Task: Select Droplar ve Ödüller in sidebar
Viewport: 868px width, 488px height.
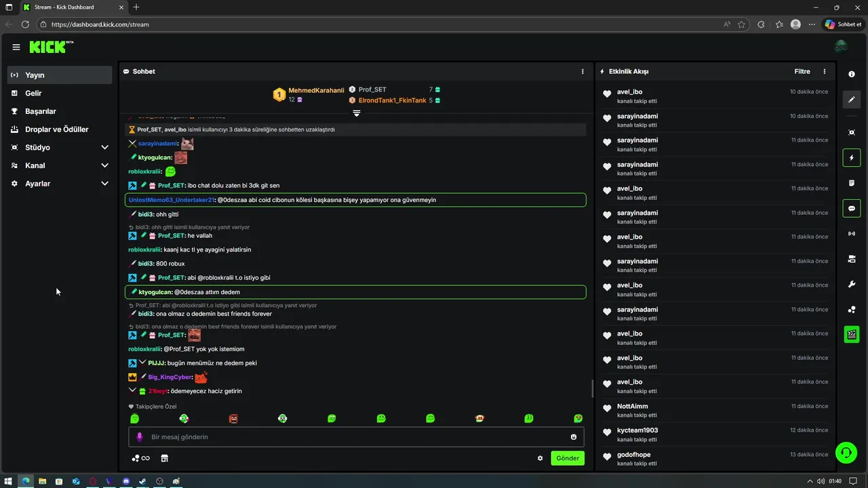Action: [x=60, y=129]
